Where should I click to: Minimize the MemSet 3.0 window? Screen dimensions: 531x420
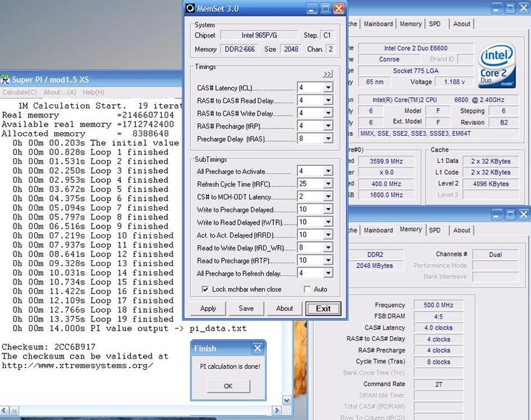(312, 8)
